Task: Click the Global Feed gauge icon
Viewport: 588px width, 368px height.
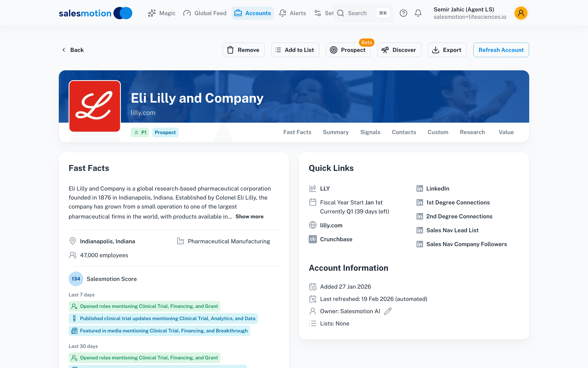Action: 187,13
